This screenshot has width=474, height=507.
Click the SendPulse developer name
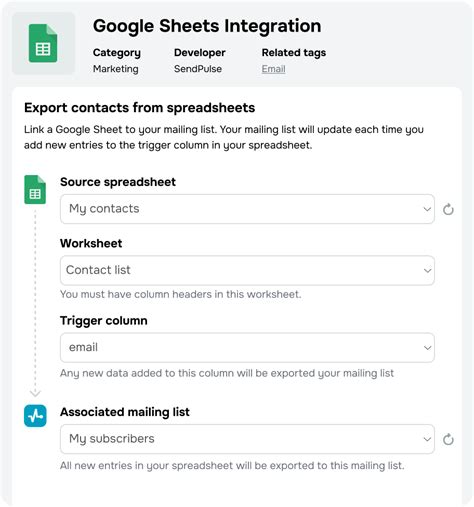click(x=198, y=69)
